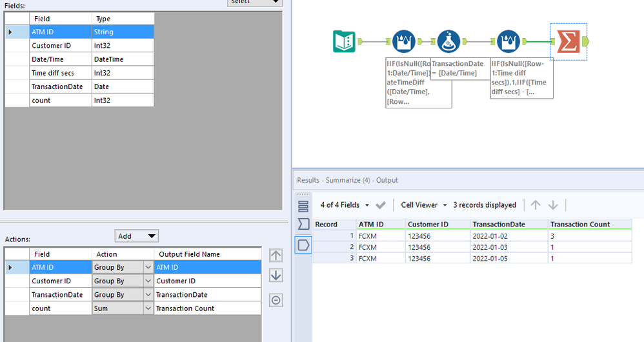Screen dimensions: 644x342
Task: Go to next record arrow in results
Action: tap(553, 205)
